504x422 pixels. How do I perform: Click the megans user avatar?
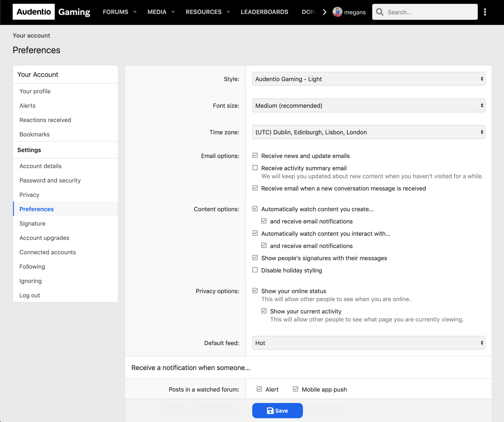(337, 12)
